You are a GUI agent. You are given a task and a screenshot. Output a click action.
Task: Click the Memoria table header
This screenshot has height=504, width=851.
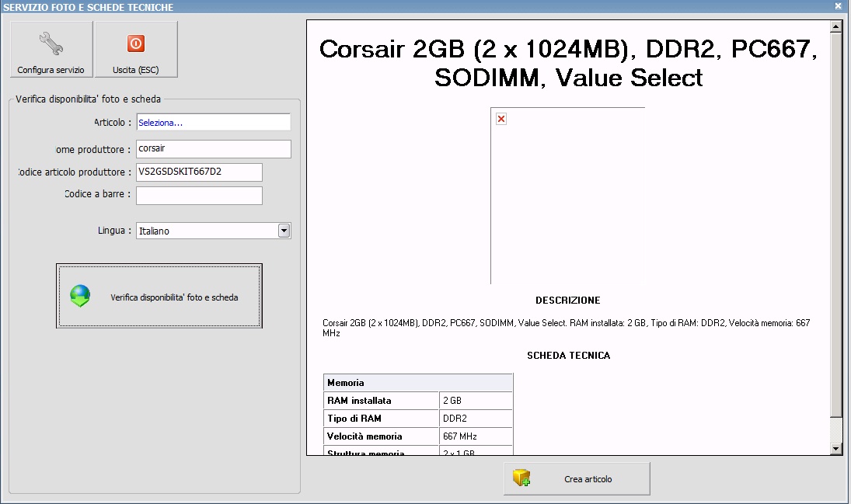pos(418,383)
